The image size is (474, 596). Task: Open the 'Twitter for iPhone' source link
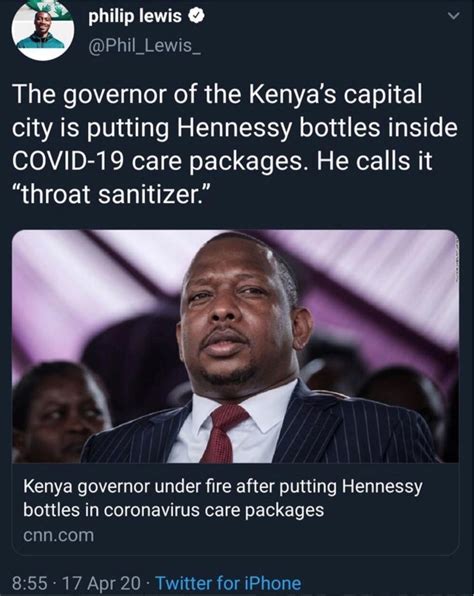tap(228, 583)
